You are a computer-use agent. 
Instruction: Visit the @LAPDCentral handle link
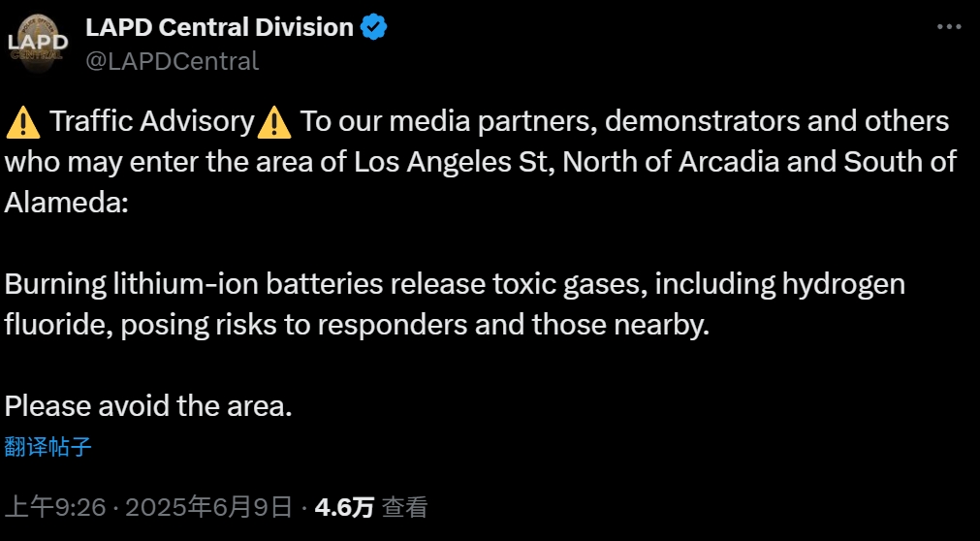coord(172,61)
